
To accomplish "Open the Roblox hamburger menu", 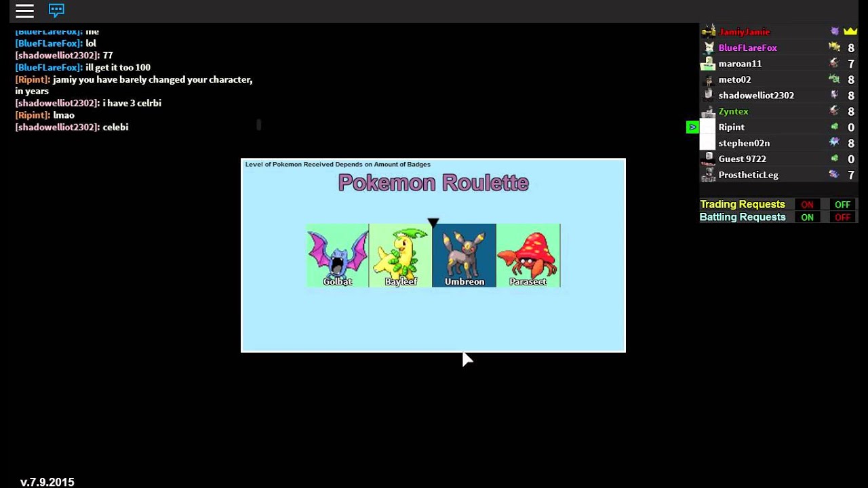I will click(x=24, y=10).
